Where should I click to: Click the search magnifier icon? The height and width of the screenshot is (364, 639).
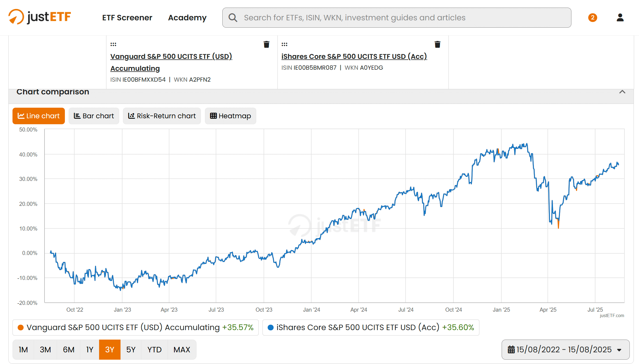[233, 18]
